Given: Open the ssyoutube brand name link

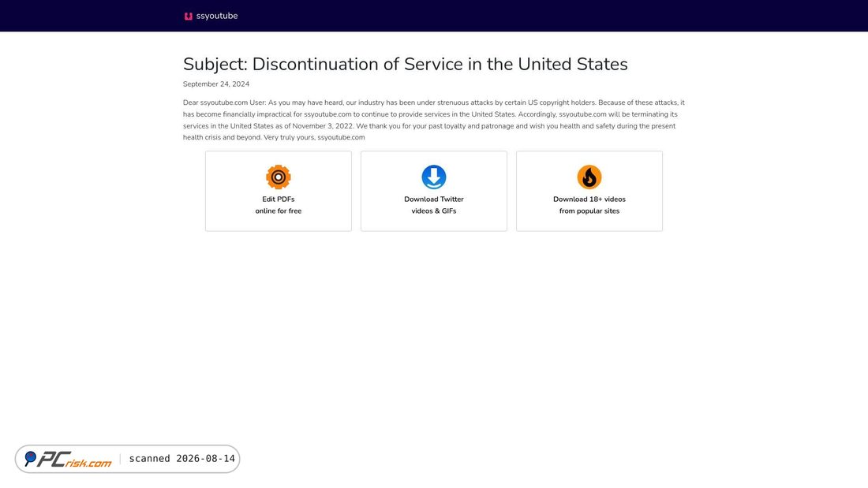Looking at the screenshot, I should pyautogui.click(x=217, y=16).
